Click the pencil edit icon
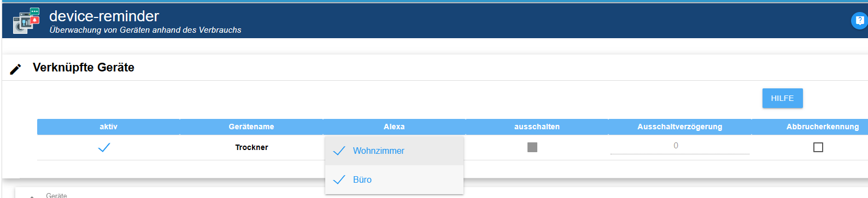This screenshot has height=198, width=868. point(16,69)
